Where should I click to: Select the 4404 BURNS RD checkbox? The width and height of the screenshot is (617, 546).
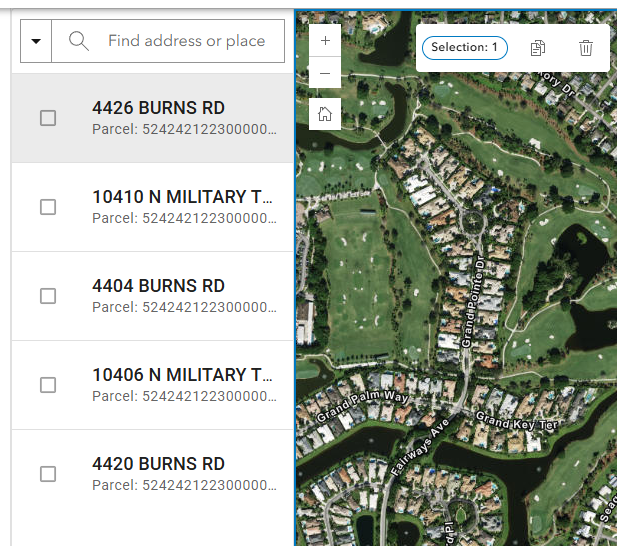[48, 296]
